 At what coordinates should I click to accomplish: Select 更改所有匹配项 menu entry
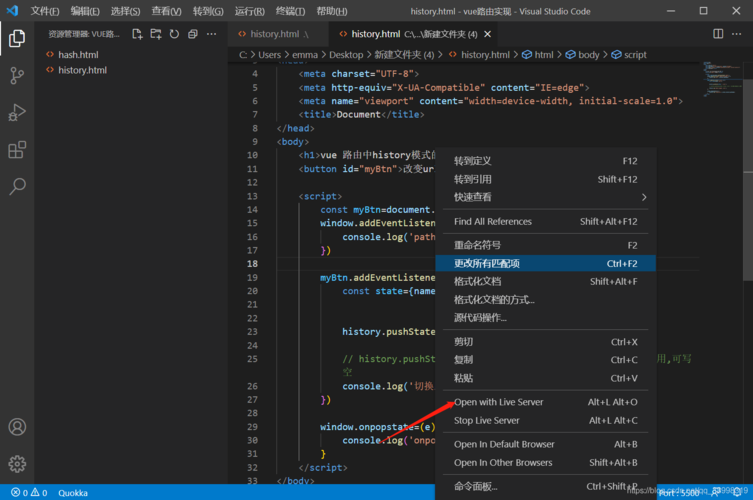click(546, 263)
